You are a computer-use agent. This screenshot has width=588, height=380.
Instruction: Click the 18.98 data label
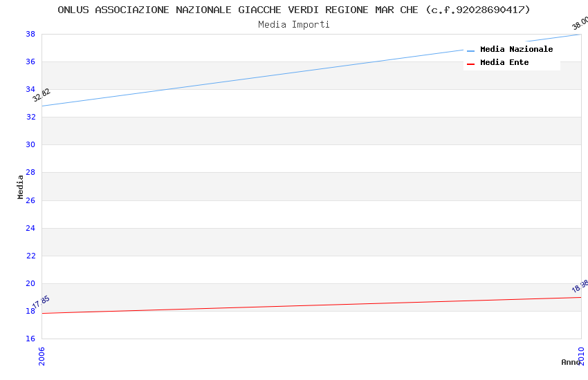click(580, 286)
